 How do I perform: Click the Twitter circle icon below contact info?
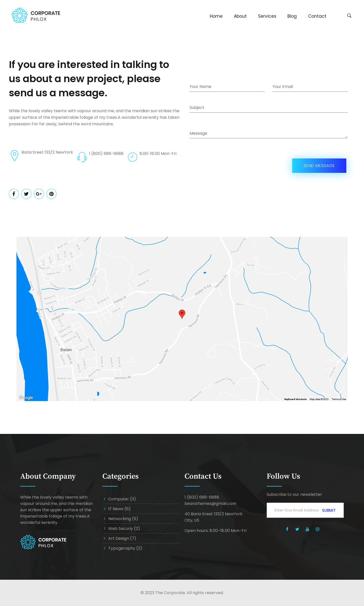(26, 194)
